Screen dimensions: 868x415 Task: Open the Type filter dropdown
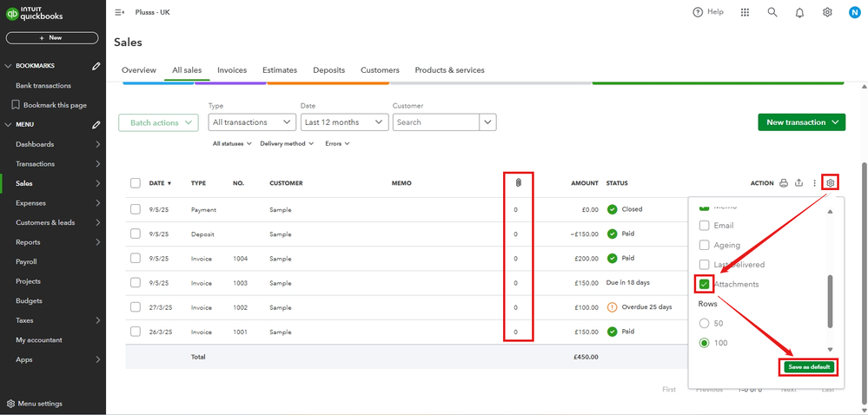tap(253, 122)
